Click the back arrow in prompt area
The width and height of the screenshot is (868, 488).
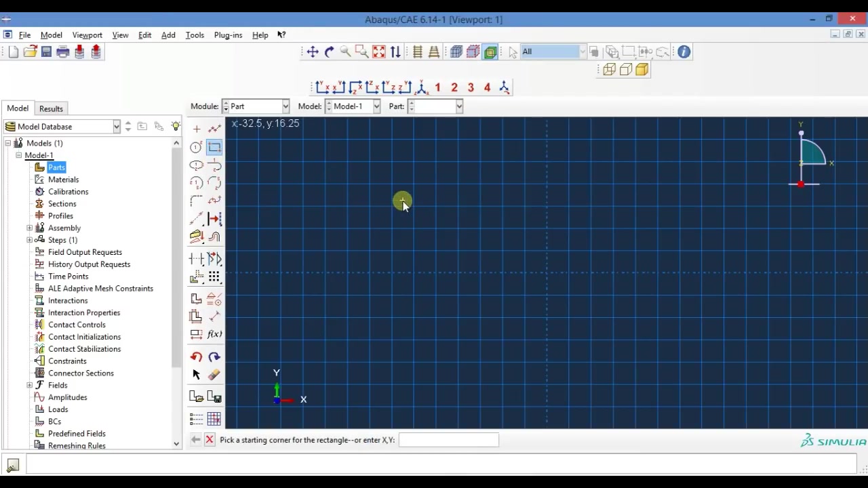(x=195, y=440)
